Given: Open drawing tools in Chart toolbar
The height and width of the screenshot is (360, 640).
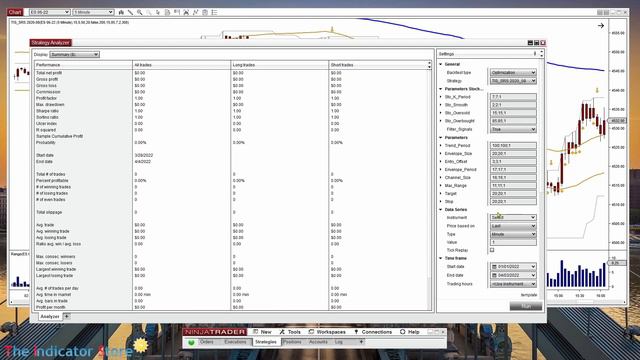Looking at the screenshot, I should pyautogui.click(x=130, y=12).
